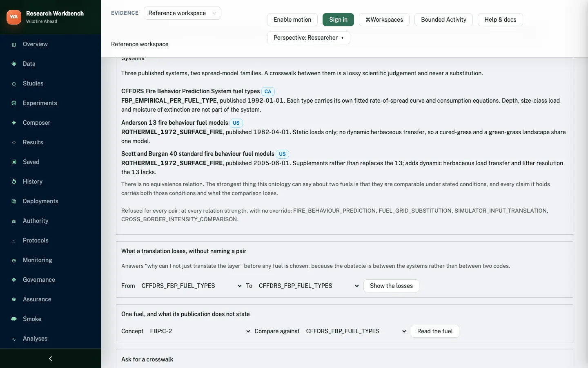Open the Perspective: Researcher dropdown

[x=309, y=38]
